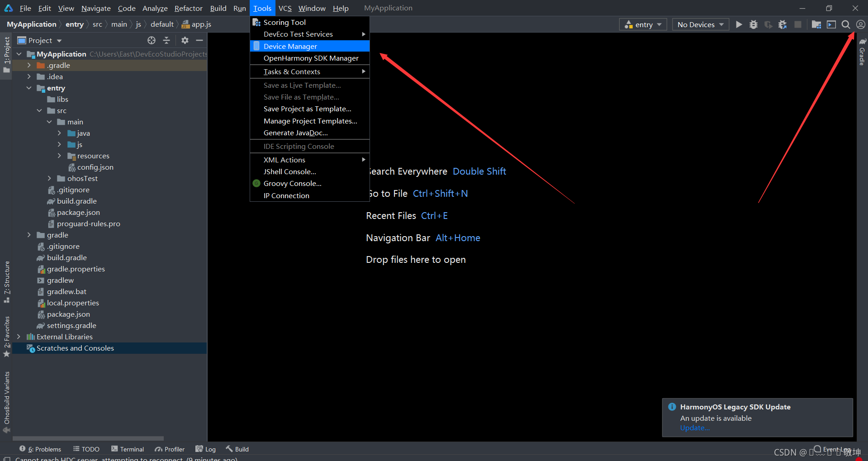
Task: Open the previewer/device screen icon in toolbar
Action: pyautogui.click(x=831, y=24)
